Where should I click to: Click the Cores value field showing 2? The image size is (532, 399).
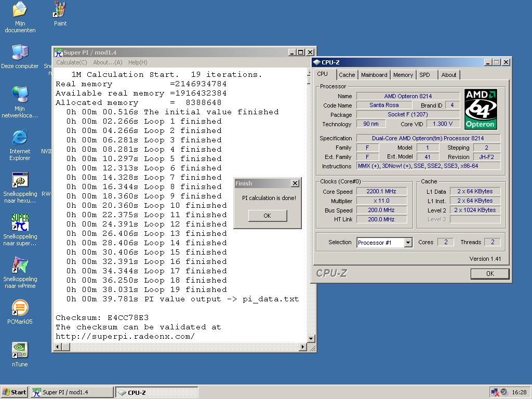pyautogui.click(x=446, y=242)
